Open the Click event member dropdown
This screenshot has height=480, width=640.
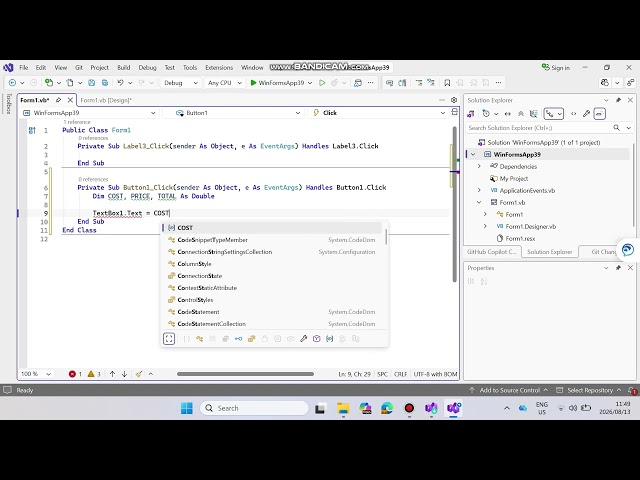point(378,113)
